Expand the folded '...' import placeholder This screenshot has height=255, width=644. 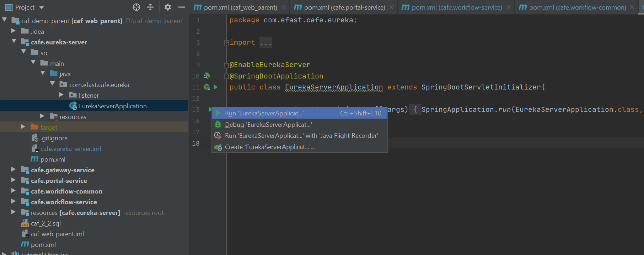[265, 43]
